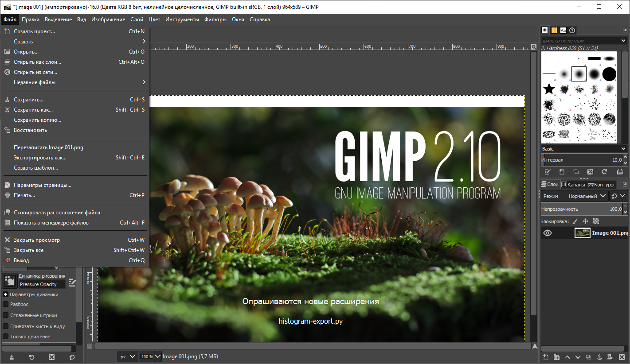
Task: Open the px units dropdown
Action: (127, 356)
